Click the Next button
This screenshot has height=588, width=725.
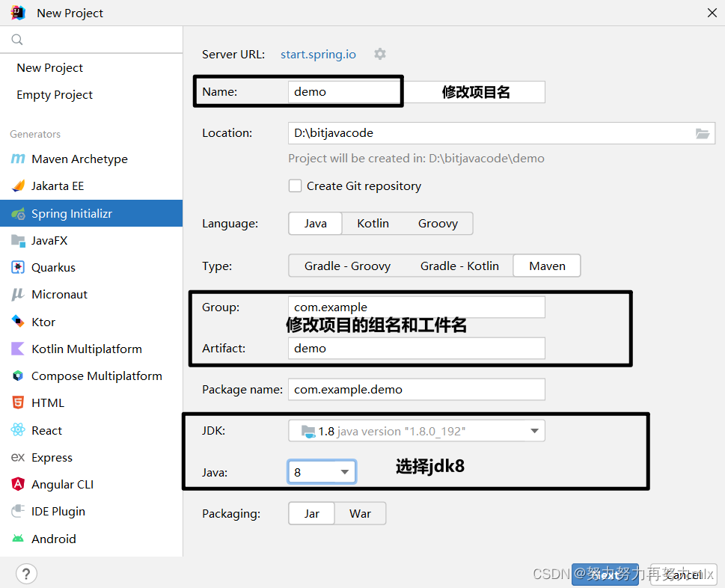[605, 575]
